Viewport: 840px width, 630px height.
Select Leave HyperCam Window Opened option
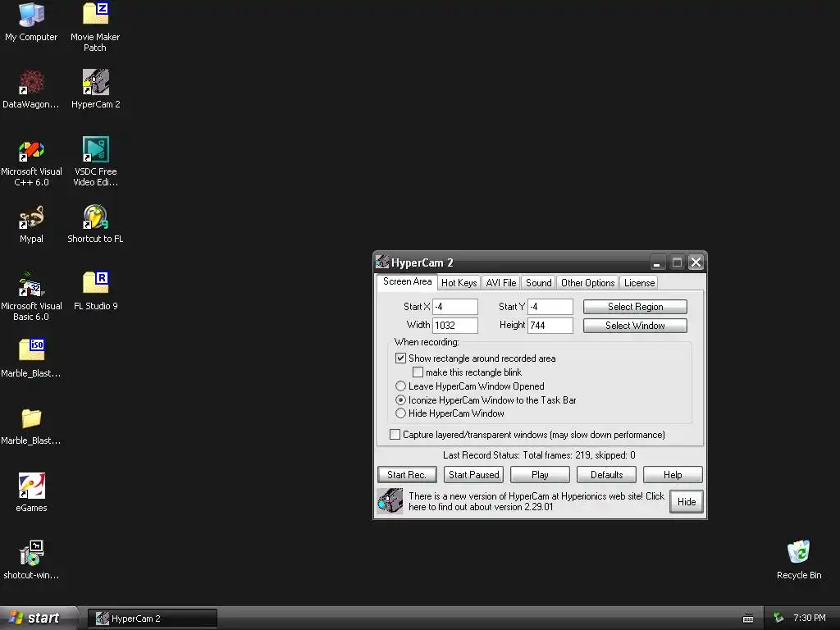pos(400,386)
